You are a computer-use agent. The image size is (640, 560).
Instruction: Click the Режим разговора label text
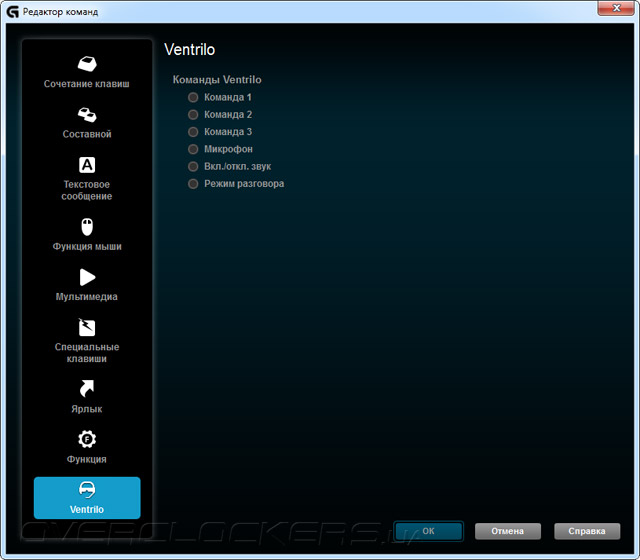[x=244, y=184]
